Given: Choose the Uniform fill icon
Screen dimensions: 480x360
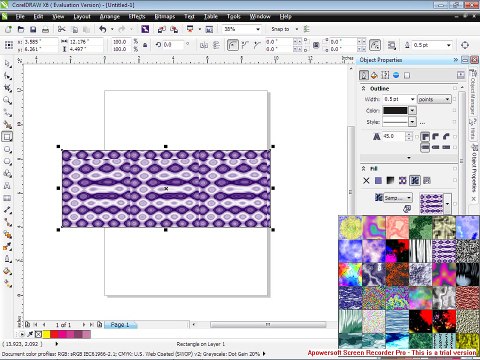Looking at the screenshot, I should point(378,181).
